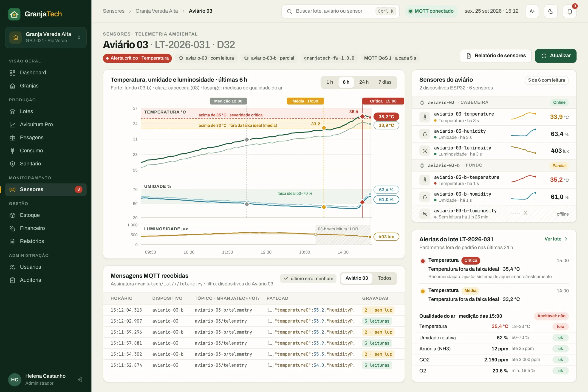Click Granja Vereda Alta breadcrumb

(156, 11)
